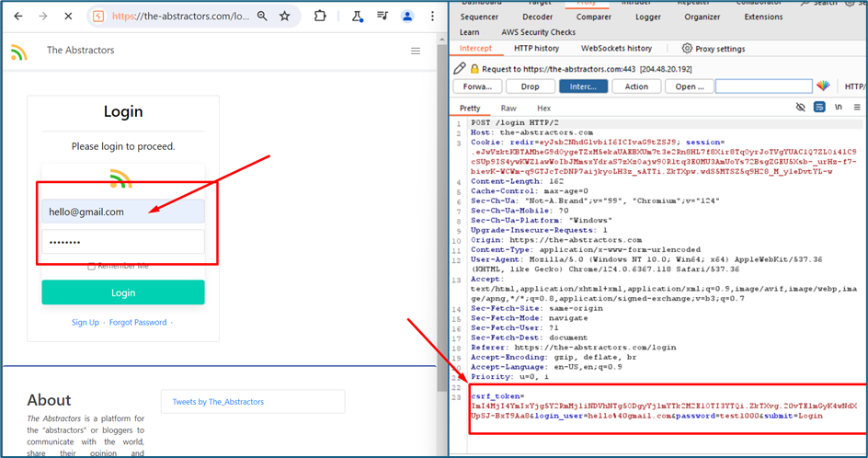Click the email field containing hello@gmail.com

coord(123,212)
